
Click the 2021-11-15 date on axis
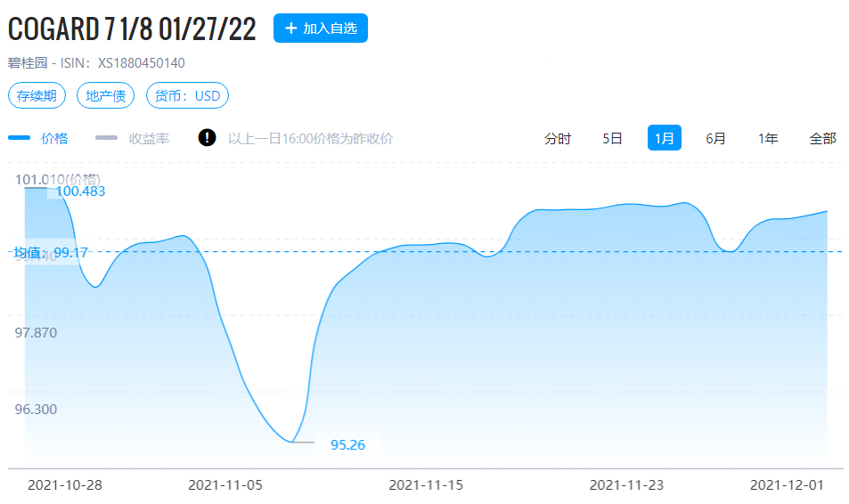[426, 485]
